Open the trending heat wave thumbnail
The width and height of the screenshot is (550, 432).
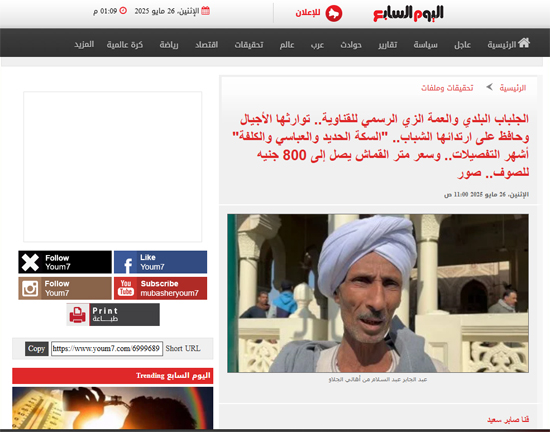pos(113,408)
